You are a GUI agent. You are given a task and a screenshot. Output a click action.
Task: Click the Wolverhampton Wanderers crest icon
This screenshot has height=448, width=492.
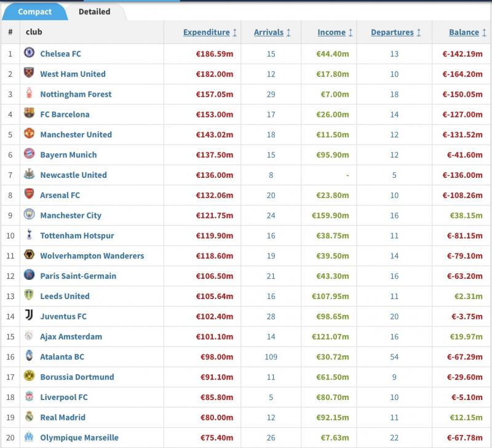pyautogui.click(x=29, y=254)
